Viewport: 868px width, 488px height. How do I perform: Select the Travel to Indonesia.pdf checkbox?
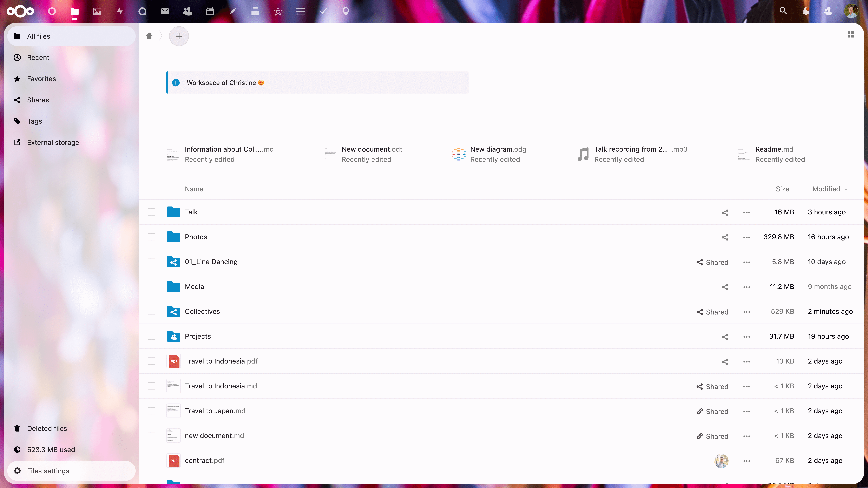tap(151, 361)
